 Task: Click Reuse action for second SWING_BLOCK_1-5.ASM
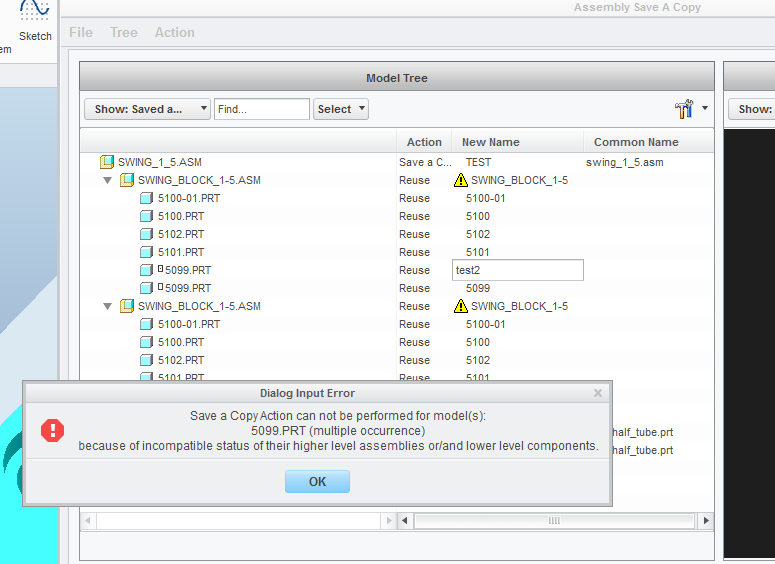click(x=414, y=306)
